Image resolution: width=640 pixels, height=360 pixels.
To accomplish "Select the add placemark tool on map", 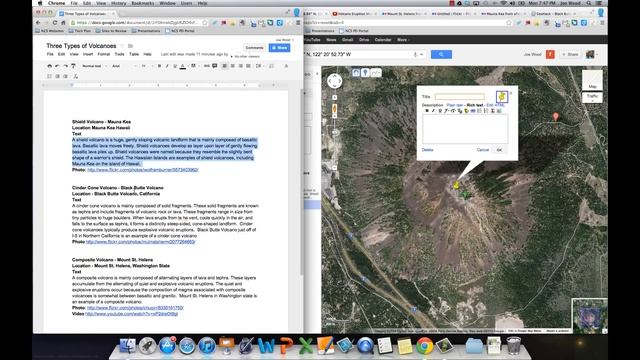I will point(365,72).
